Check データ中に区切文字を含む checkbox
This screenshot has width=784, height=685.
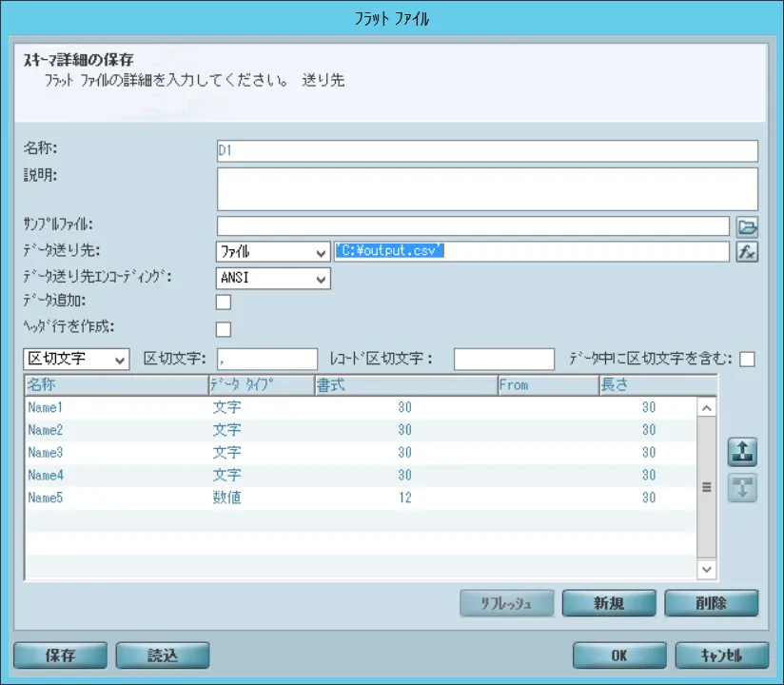coord(747,359)
